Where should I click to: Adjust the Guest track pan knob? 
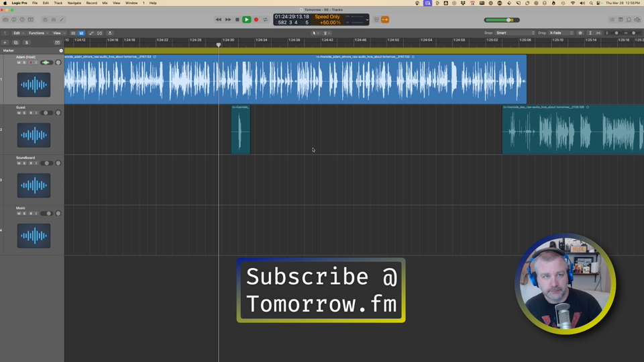click(58, 113)
